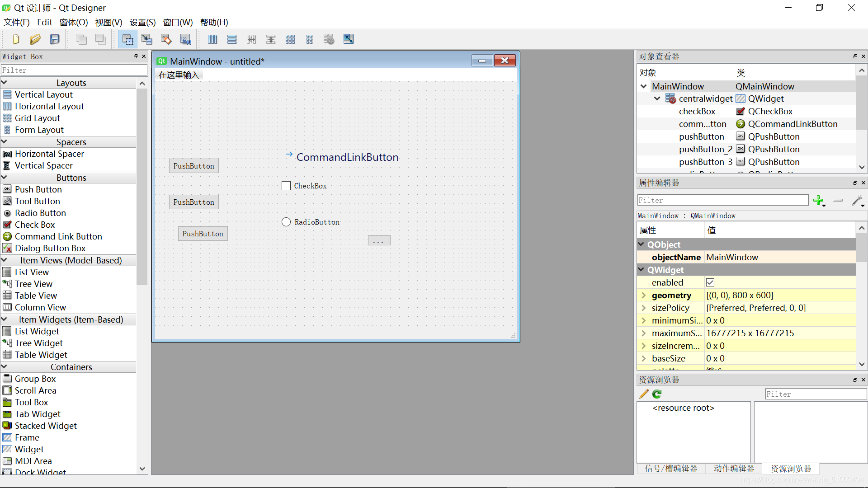Click the top PushButton on the form
Image resolution: width=868 pixels, height=488 pixels.
click(193, 165)
